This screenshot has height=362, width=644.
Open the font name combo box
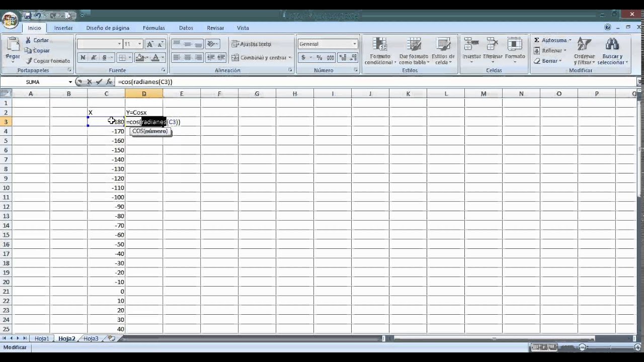pos(100,44)
